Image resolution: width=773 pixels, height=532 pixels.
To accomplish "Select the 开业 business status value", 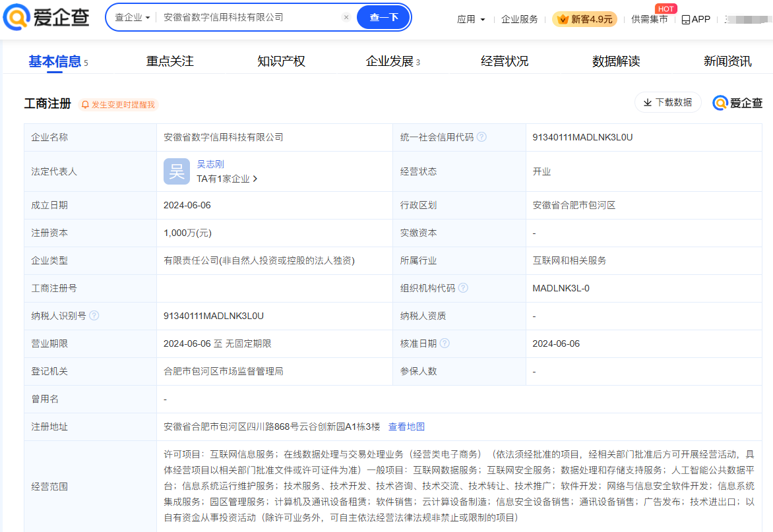I will pyautogui.click(x=541, y=171).
